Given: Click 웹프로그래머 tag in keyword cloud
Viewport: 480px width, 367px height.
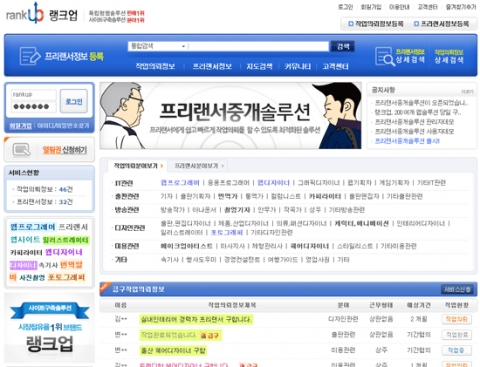Looking at the screenshot, I should pyautogui.click(x=33, y=227).
